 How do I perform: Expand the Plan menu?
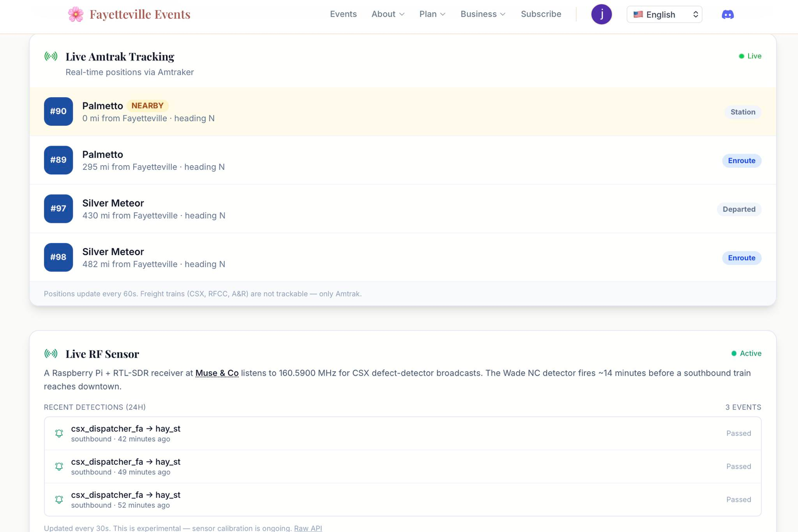tap(432, 14)
